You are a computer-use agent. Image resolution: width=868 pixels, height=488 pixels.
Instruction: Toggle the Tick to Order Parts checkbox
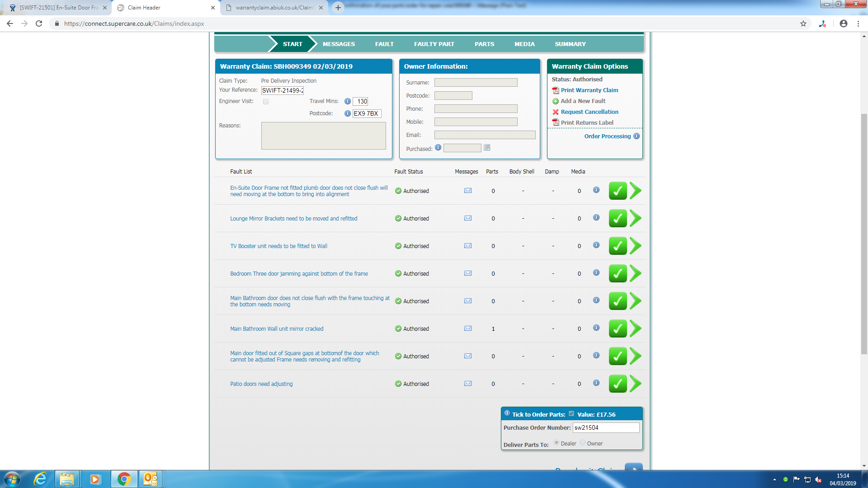[571, 413]
